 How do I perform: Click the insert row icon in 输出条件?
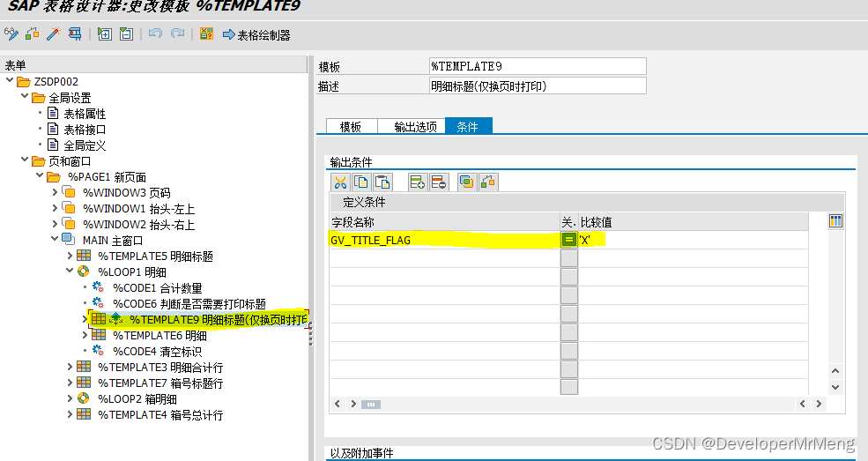coord(418,182)
